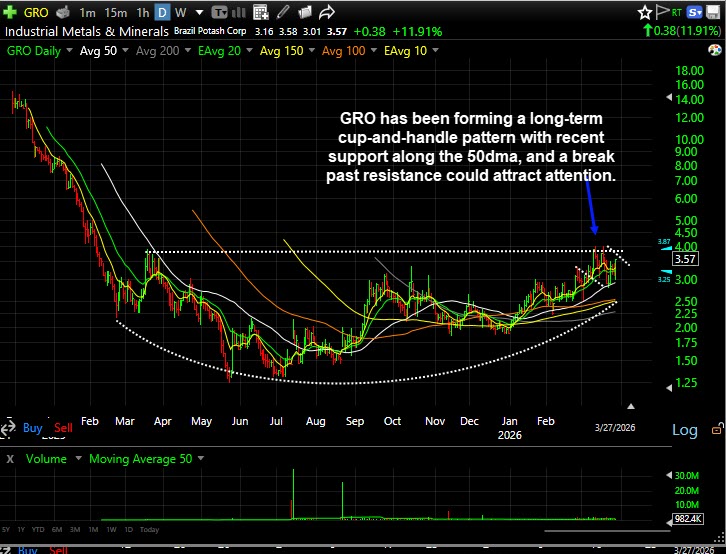Open the industry factory icon beside GRO

pyautogui.click(x=63, y=12)
